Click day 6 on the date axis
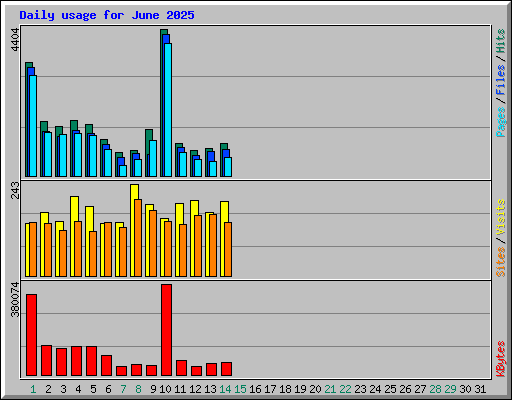Screen dimensions: 512x400 pyautogui.click(x=108, y=389)
